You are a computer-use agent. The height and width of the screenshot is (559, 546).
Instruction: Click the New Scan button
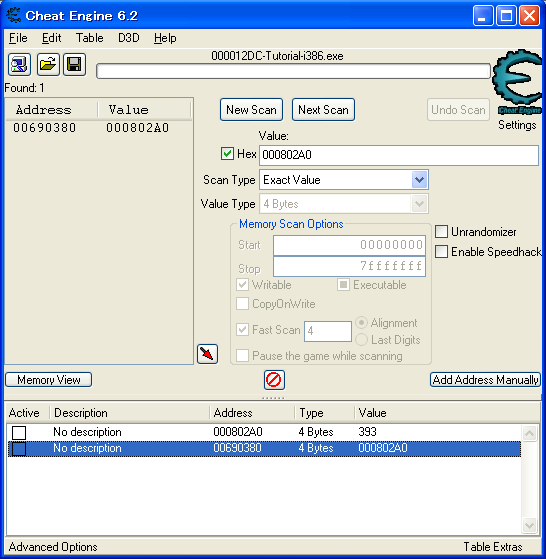pyautogui.click(x=251, y=110)
